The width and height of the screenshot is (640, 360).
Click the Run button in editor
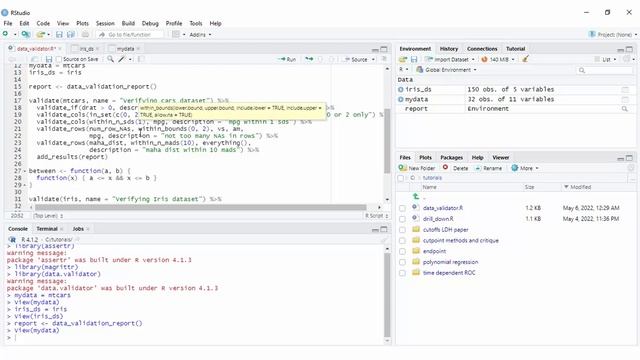[x=287, y=59]
